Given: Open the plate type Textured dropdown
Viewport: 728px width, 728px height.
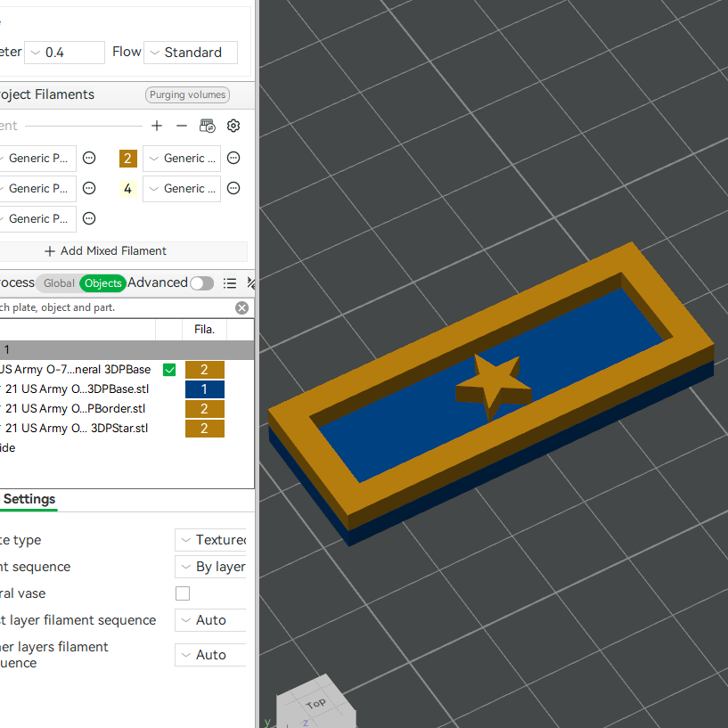Looking at the screenshot, I should [x=211, y=540].
